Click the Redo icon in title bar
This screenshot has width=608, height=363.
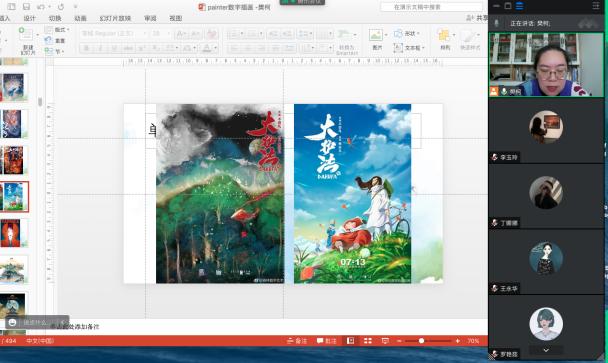pyautogui.click(x=61, y=7)
